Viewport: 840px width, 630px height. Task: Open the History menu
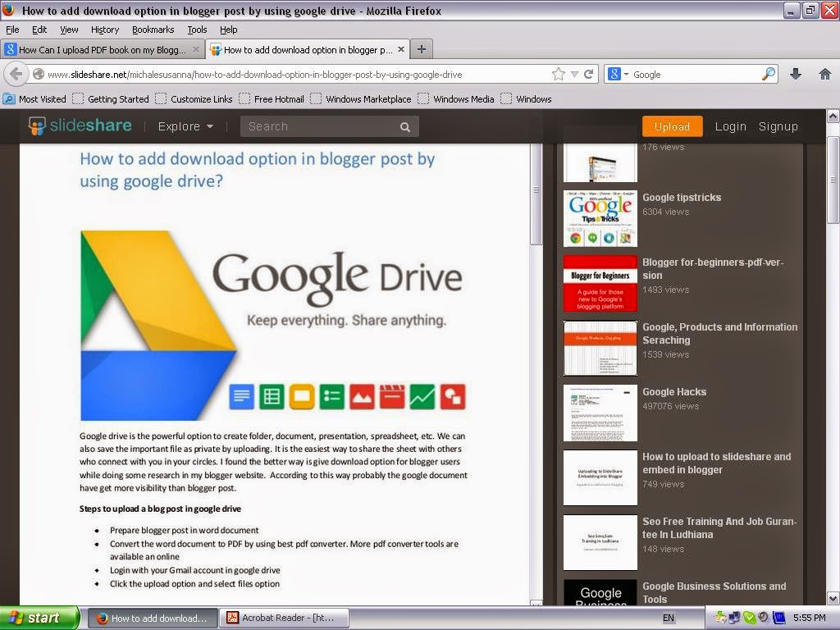104,30
